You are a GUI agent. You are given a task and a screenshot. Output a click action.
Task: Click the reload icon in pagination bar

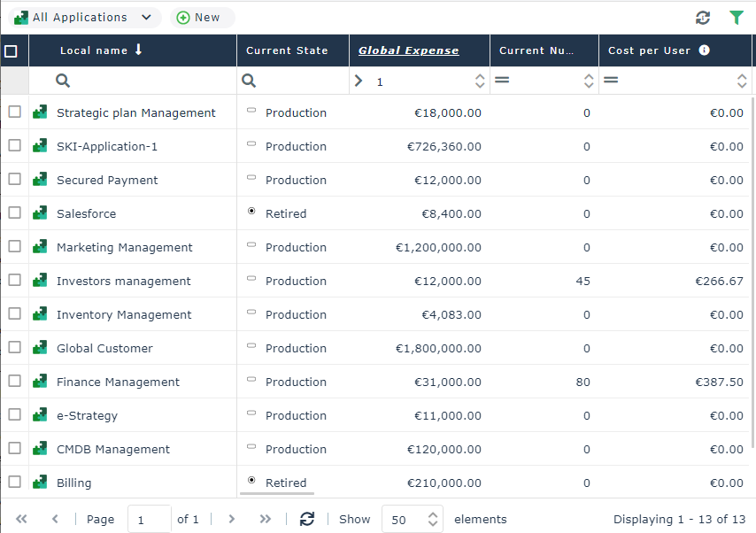[307, 519]
